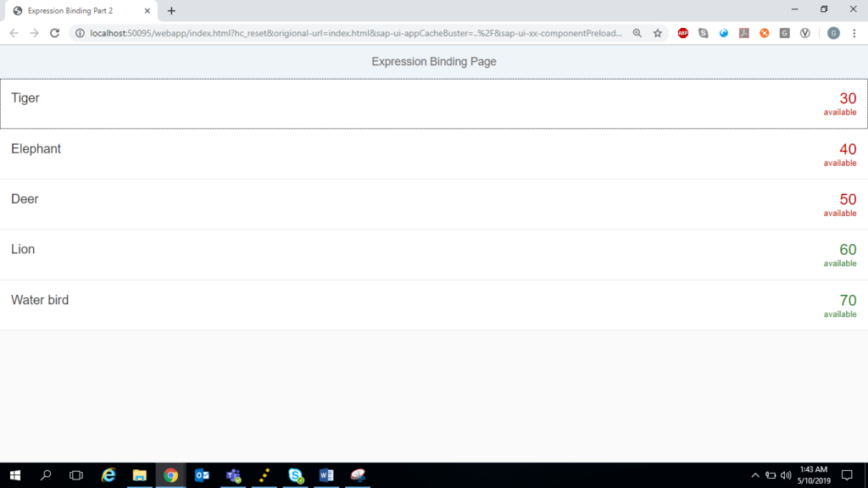Select the Lion list item

(x=434, y=254)
